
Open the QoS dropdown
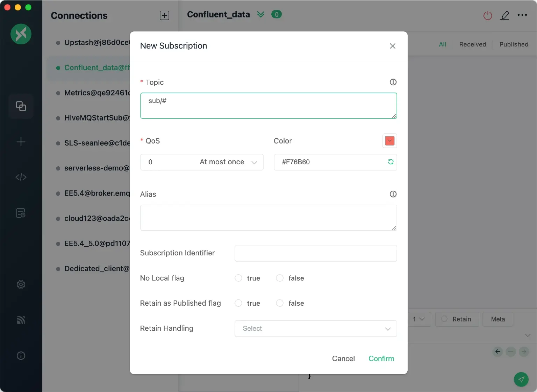click(x=202, y=162)
